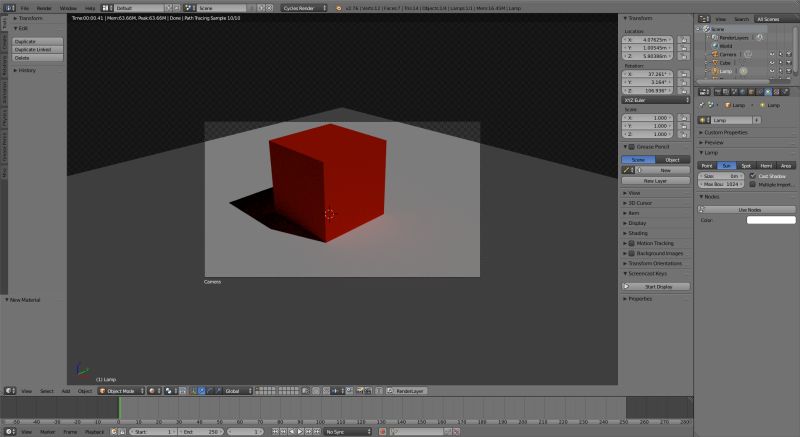Image resolution: width=800 pixels, height=437 pixels.
Task: Click the New Layer button
Action: pyautogui.click(x=656, y=181)
